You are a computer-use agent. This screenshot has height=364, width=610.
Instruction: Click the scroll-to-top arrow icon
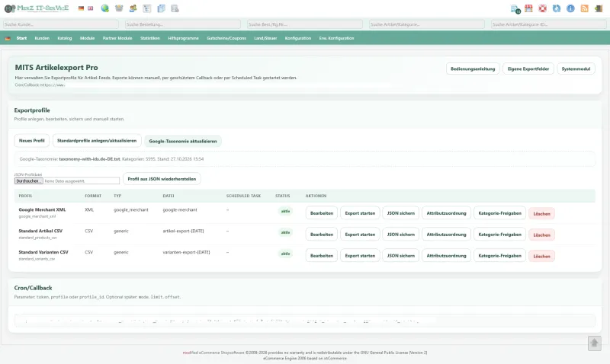coord(595,343)
